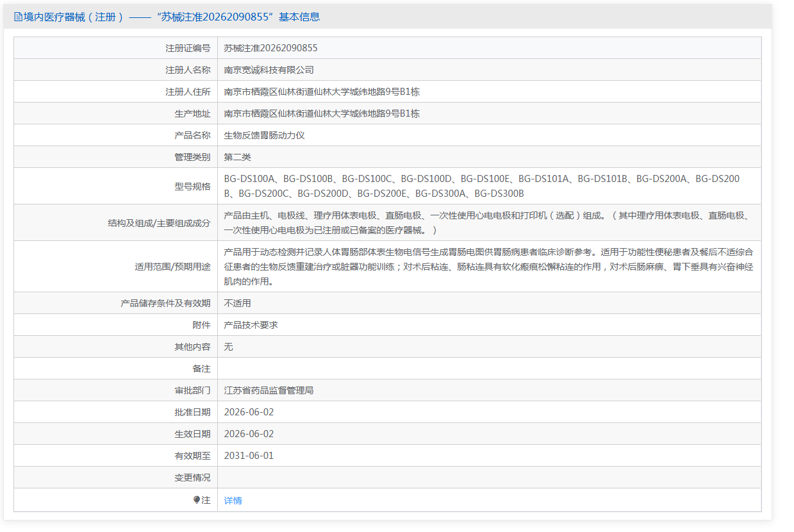Click the 产品名称 label
794x532 pixels.
coord(192,135)
